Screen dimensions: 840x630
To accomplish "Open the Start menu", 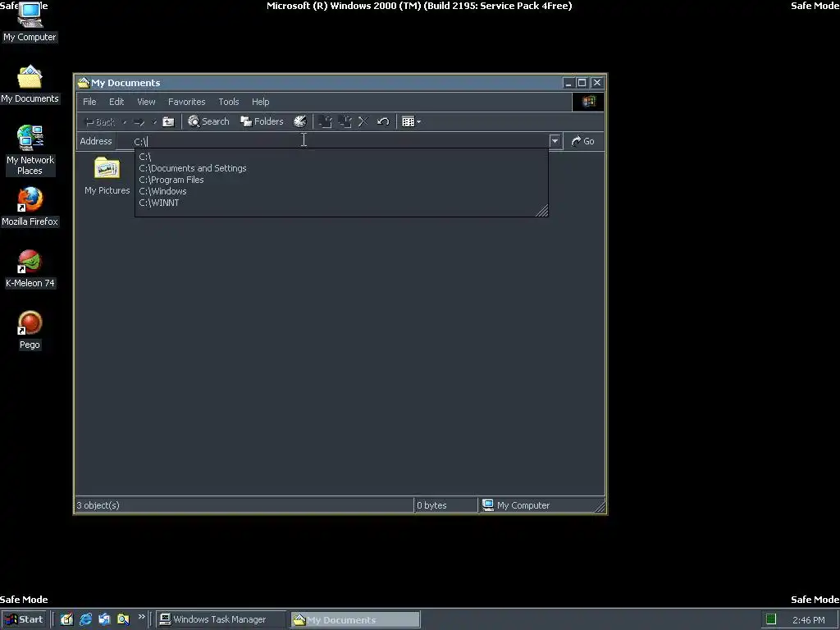I will [x=25, y=620].
